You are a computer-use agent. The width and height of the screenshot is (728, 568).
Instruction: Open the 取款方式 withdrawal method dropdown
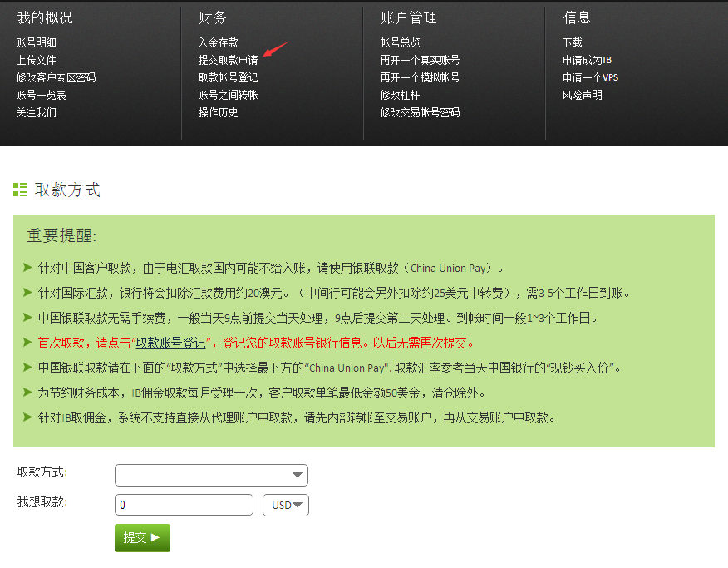211,475
